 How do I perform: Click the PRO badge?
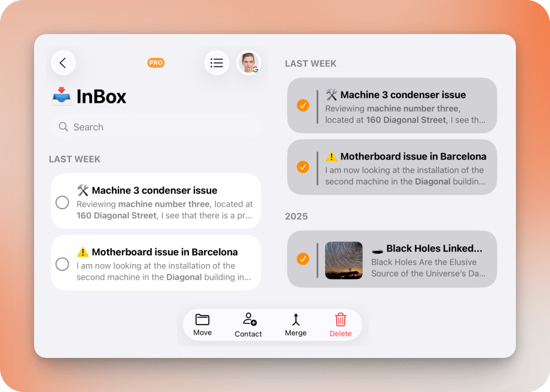(155, 62)
